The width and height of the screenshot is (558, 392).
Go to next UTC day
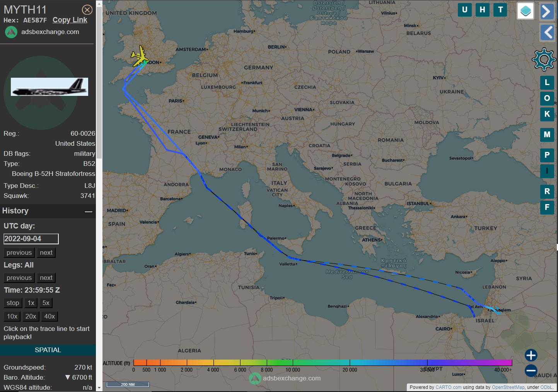[46, 252]
